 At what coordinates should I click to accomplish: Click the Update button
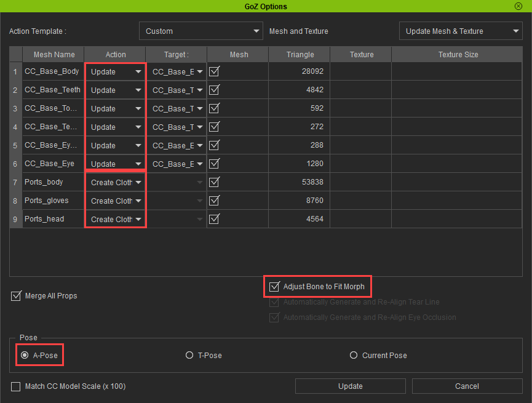[350, 386]
